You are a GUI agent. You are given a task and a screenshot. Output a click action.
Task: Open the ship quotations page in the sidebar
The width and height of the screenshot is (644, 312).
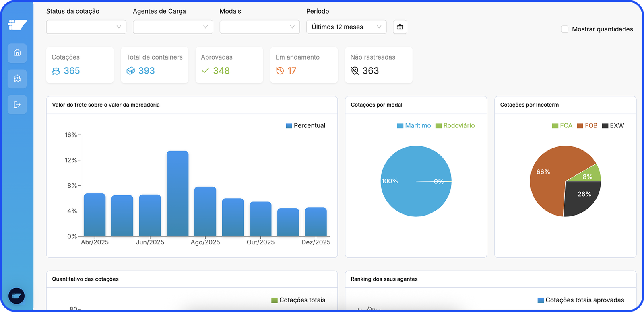click(17, 78)
